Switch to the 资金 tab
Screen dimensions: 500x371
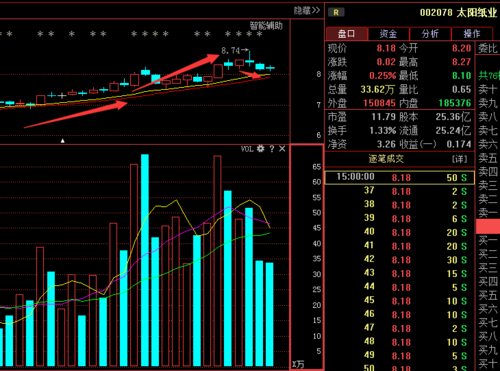[x=388, y=34]
